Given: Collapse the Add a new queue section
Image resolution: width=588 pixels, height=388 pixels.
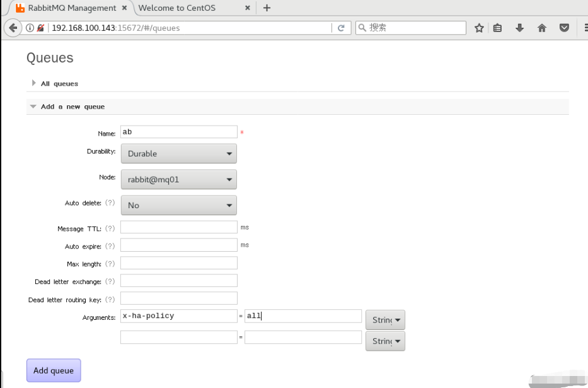Looking at the screenshot, I should coord(72,107).
